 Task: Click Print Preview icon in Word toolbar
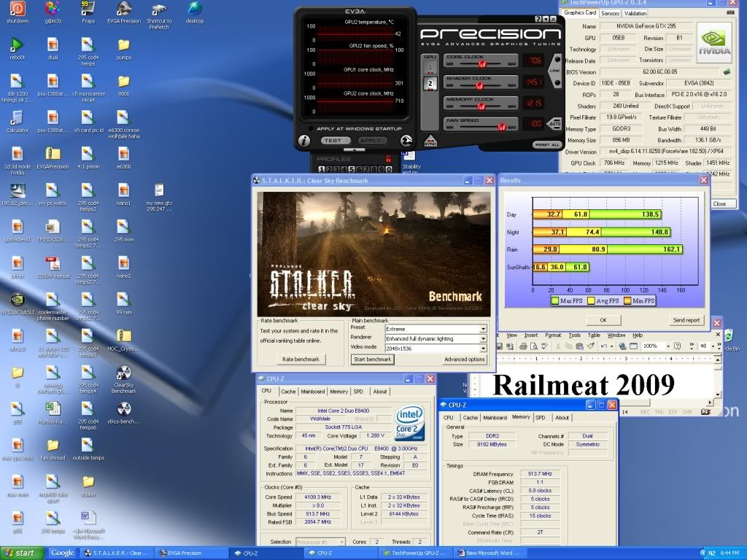pos(533,346)
